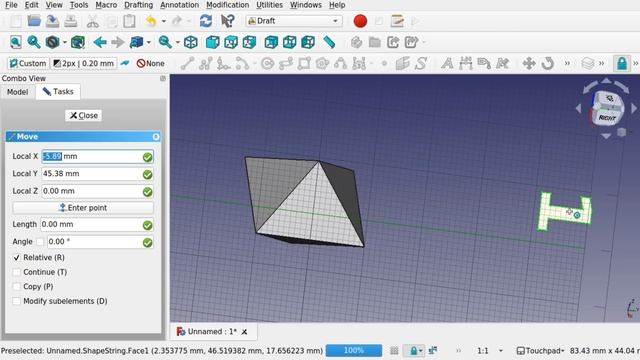Click the Enter point button
640x360 pixels.
(83, 208)
